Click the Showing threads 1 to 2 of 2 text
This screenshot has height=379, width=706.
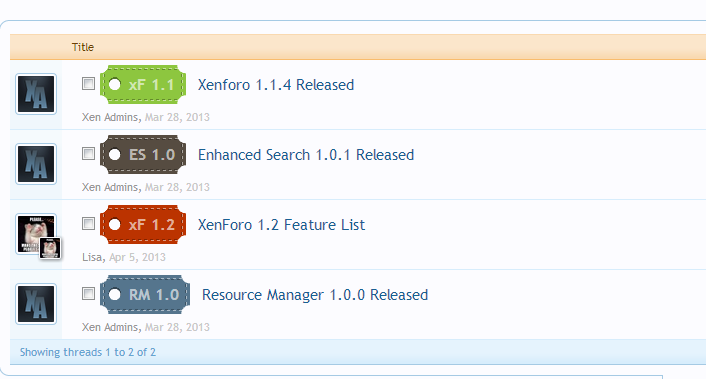tap(88, 352)
